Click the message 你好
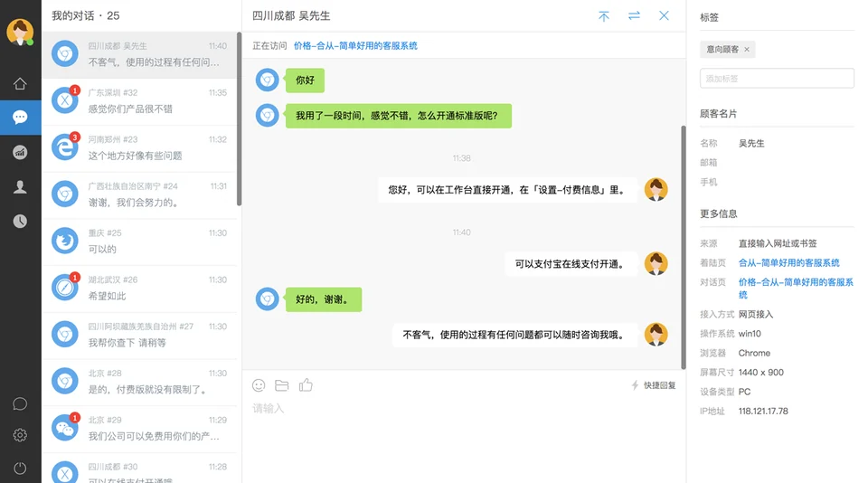 pos(305,80)
